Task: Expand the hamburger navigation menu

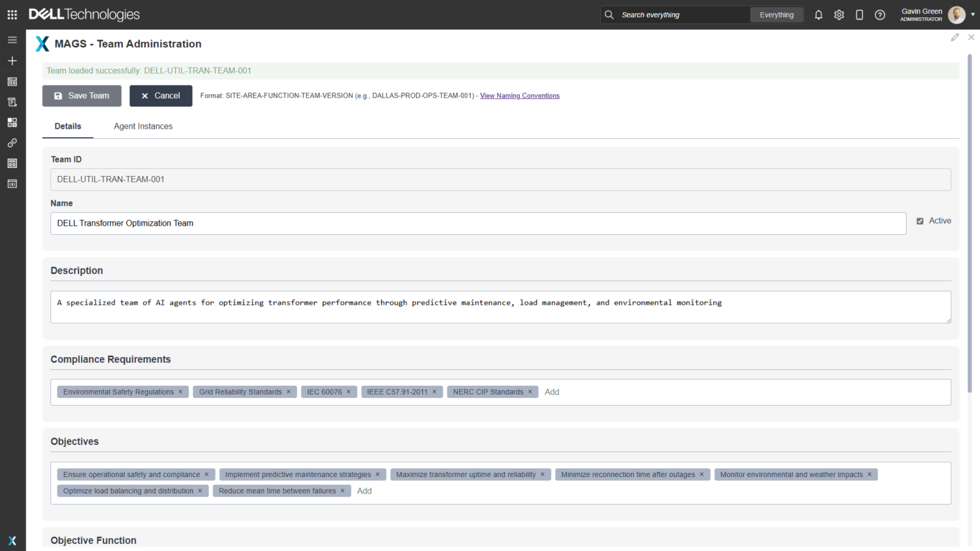Action: coord(12,40)
